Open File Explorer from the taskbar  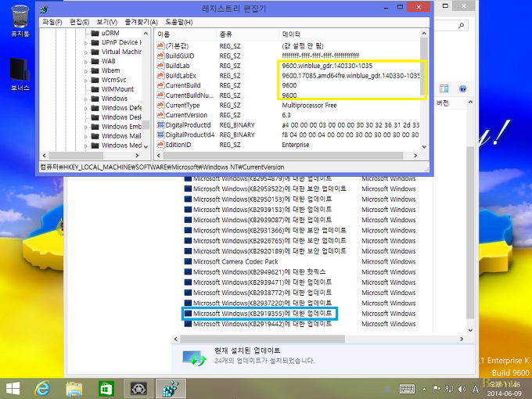click(74, 389)
